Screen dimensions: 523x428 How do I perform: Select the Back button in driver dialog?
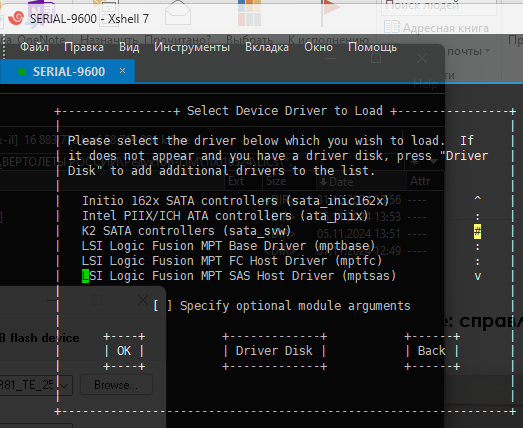pyautogui.click(x=432, y=351)
